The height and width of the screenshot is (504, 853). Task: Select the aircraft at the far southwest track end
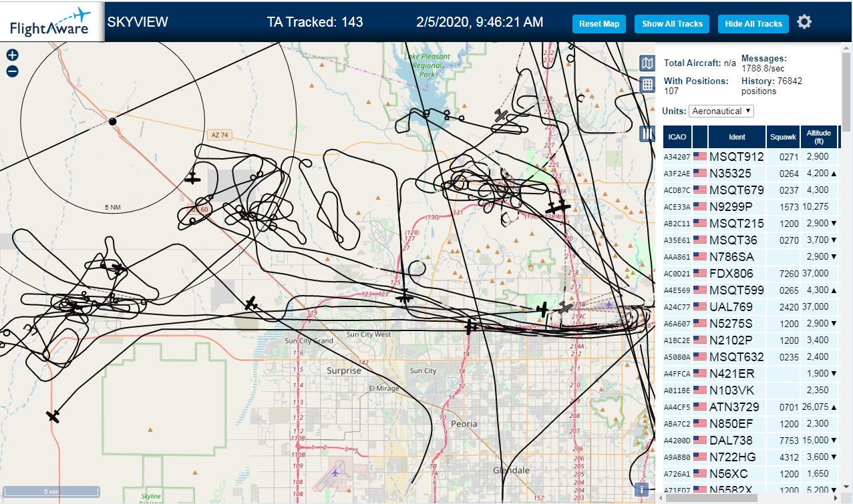coord(53,416)
